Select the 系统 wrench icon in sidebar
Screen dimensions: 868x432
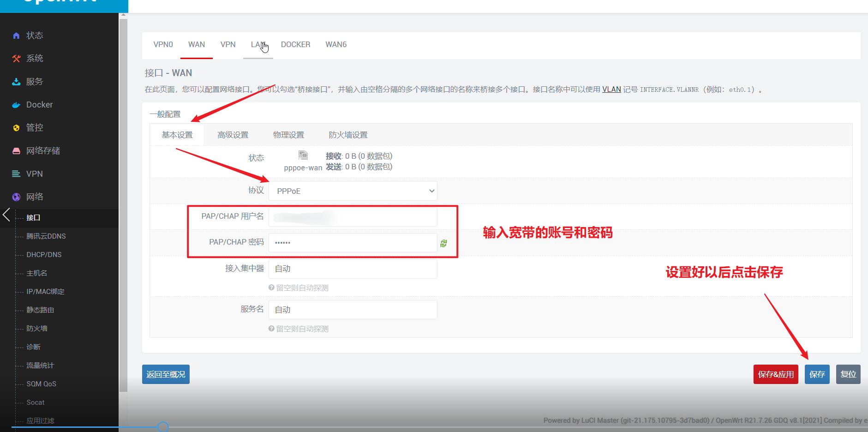click(16, 58)
